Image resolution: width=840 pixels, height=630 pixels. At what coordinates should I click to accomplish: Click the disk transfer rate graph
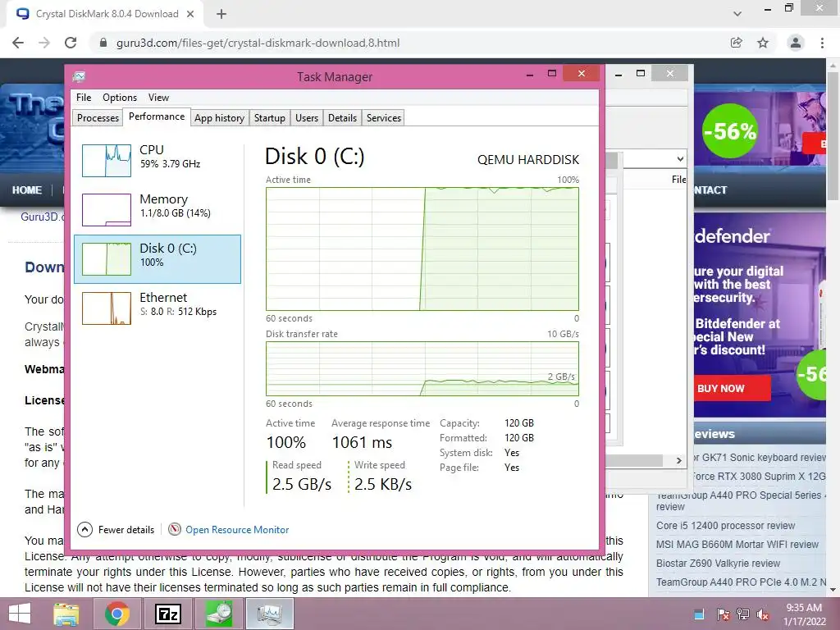(x=422, y=368)
